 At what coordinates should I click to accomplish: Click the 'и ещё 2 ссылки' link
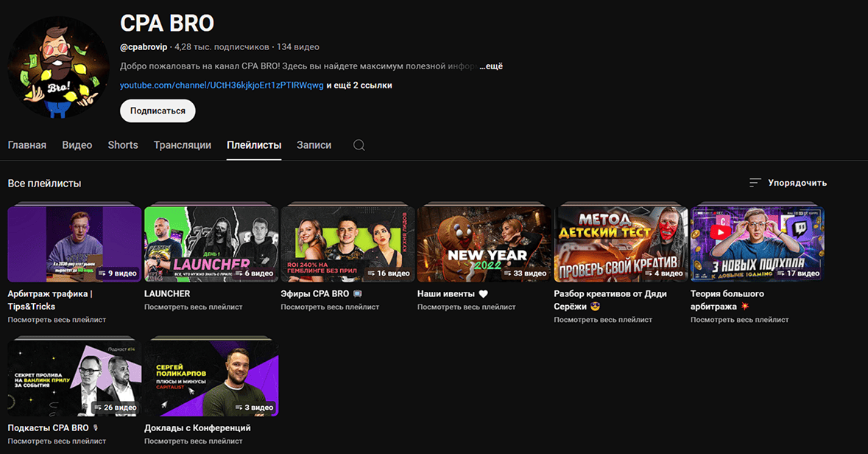click(359, 85)
